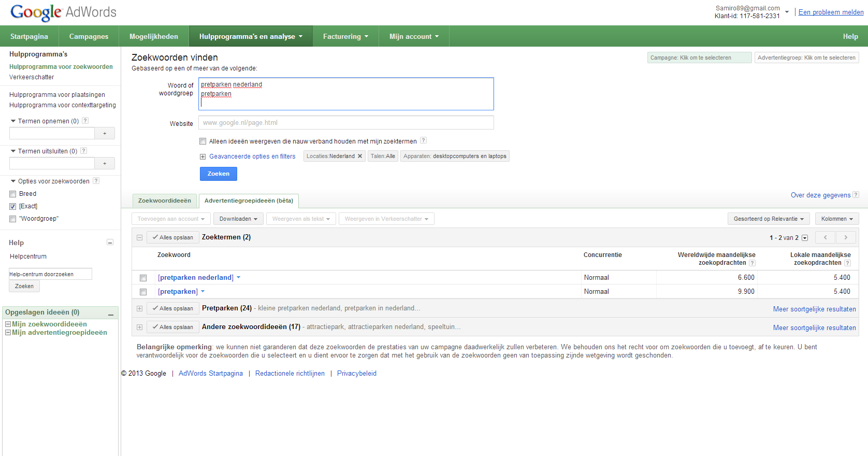
Task: Click plus button for Termen opnemen field
Action: [x=105, y=133]
